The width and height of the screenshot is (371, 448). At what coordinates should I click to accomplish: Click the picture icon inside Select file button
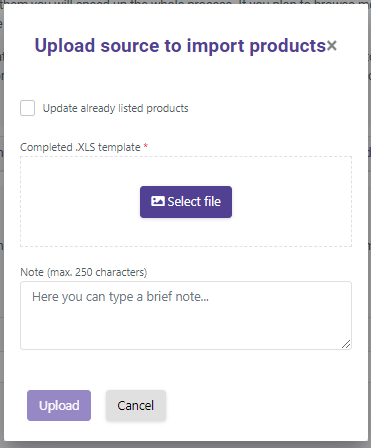click(158, 201)
